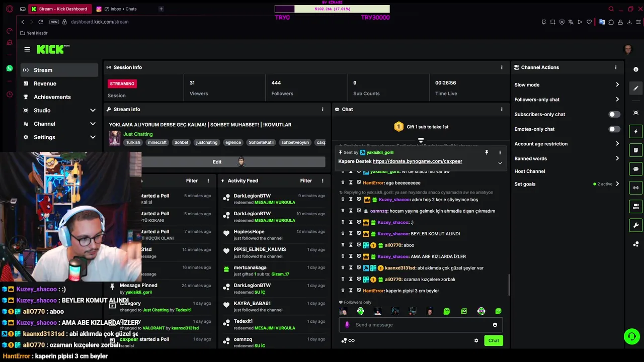Toggle Subscribers-only chat switch
The image size is (644, 362).
tap(614, 114)
